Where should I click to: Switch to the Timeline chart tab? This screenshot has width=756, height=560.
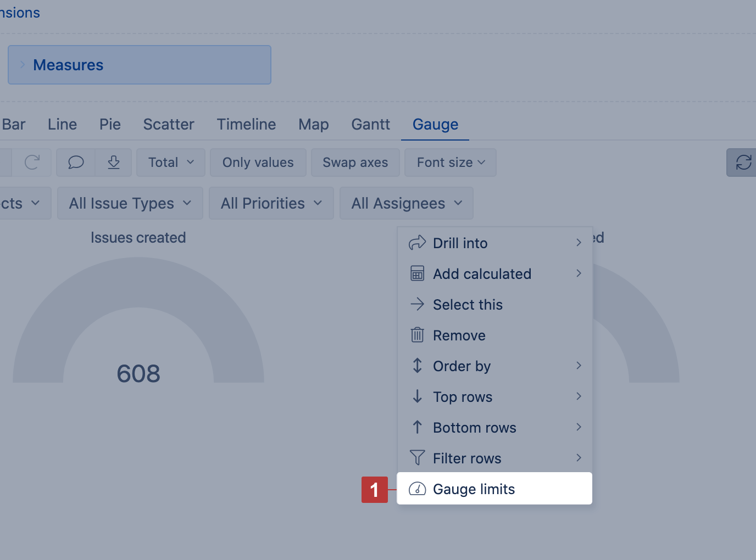click(x=246, y=125)
